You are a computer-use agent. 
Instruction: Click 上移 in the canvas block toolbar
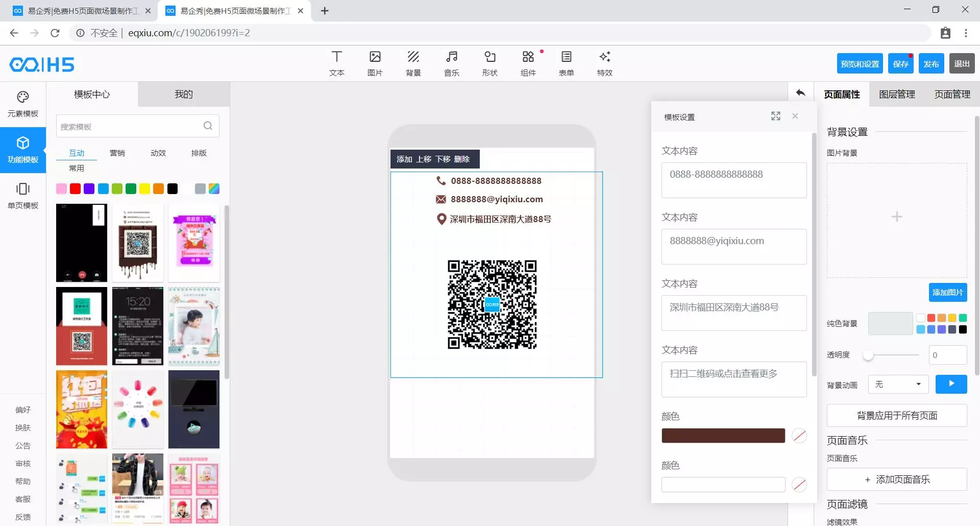pyautogui.click(x=424, y=159)
